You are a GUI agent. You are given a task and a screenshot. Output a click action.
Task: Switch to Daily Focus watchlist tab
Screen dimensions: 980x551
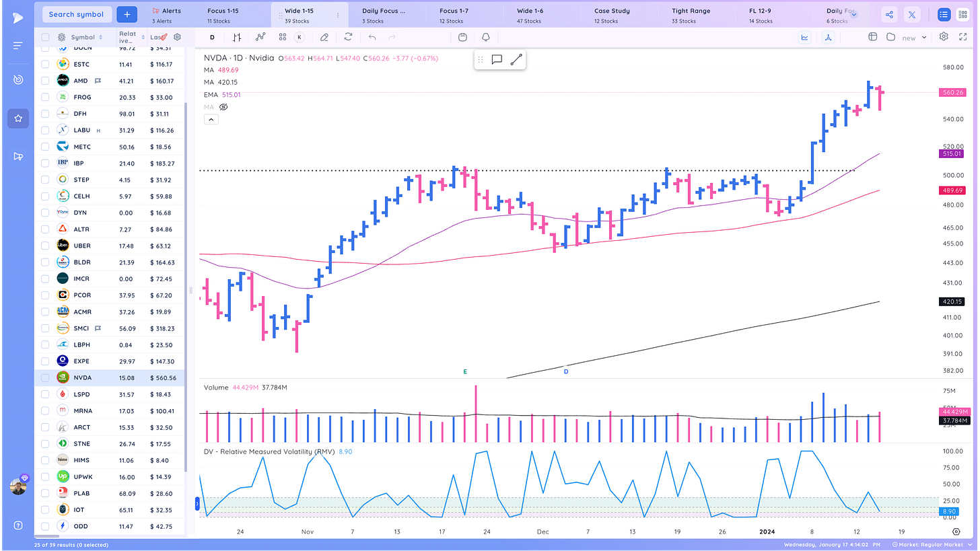pos(386,14)
